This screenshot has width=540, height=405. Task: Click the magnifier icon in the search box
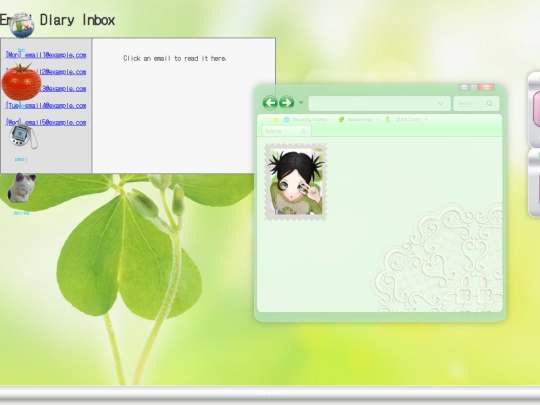[x=489, y=103]
